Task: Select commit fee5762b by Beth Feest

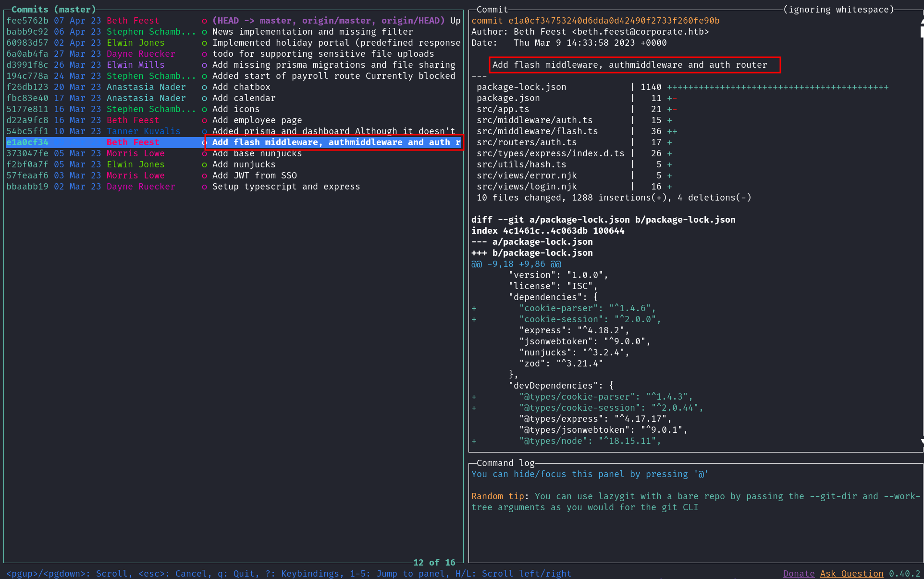Action: tap(27, 21)
